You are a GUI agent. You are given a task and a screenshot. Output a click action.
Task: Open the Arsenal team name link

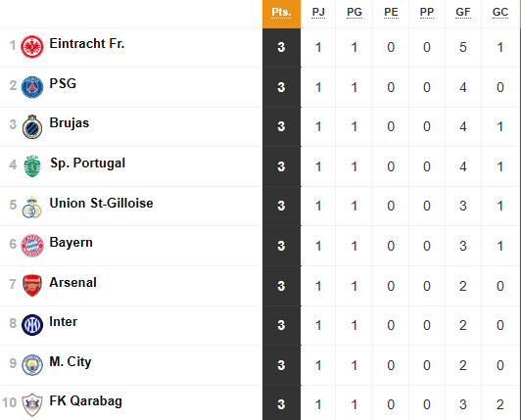[73, 282]
